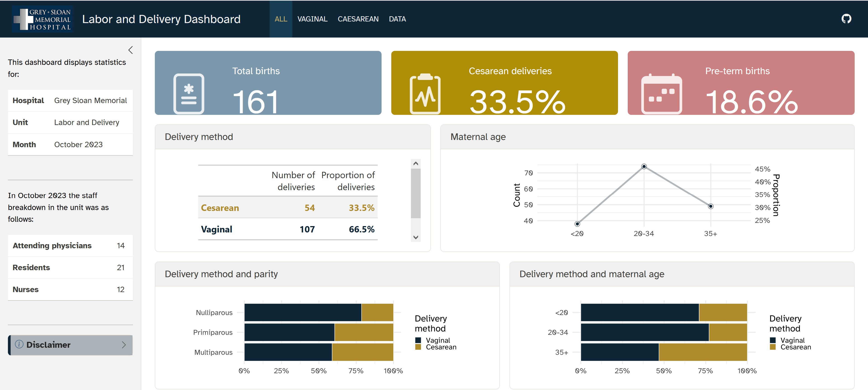Screen dimensions: 868x390
Task: Open the CAESAREAN tab
Action: 358,19
